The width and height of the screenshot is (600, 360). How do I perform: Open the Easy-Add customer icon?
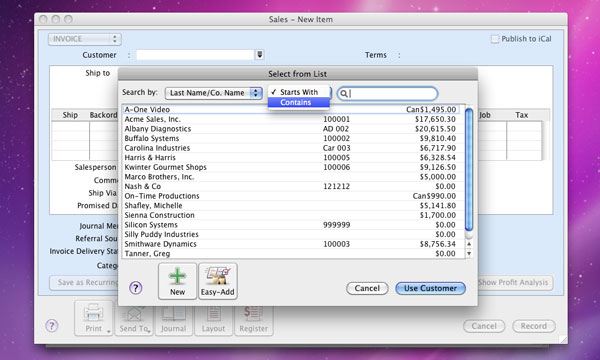click(x=218, y=281)
